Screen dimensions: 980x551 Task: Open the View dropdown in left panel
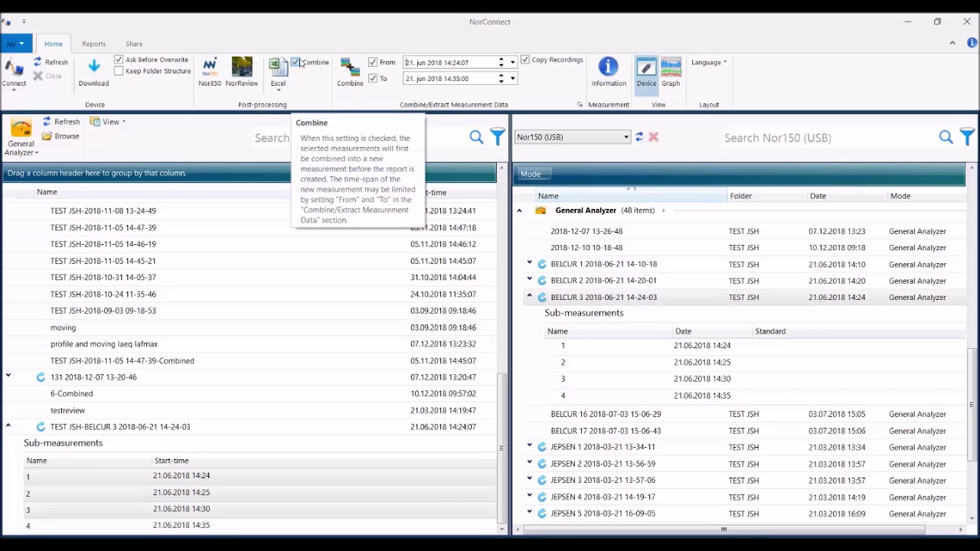(x=107, y=122)
